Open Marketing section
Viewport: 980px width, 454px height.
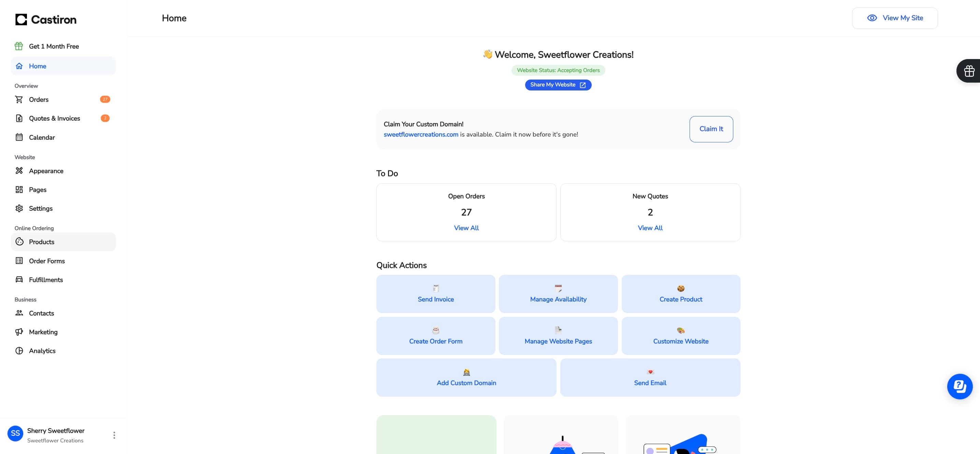pos(63,332)
